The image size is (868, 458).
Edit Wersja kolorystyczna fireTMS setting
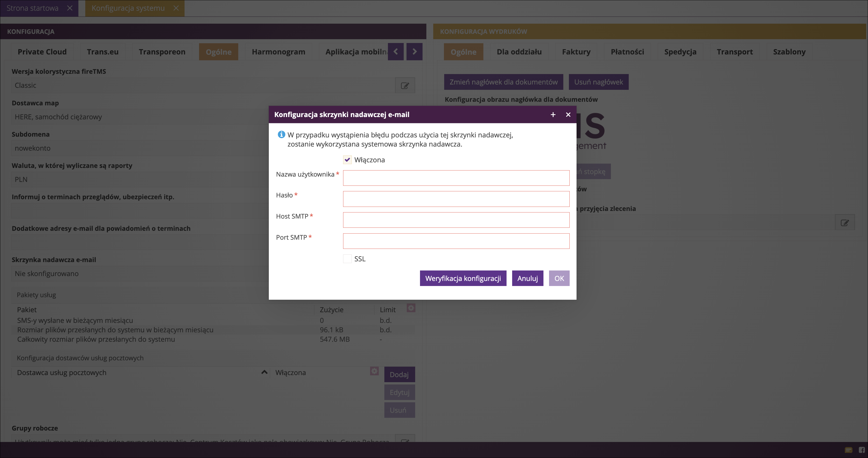click(x=405, y=85)
